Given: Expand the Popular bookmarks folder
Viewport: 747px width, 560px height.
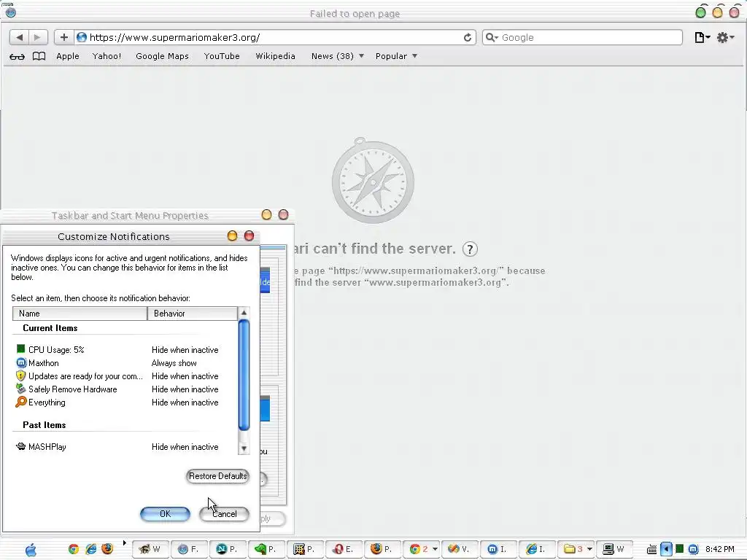Looking at the screenshot, I should 396,56.
